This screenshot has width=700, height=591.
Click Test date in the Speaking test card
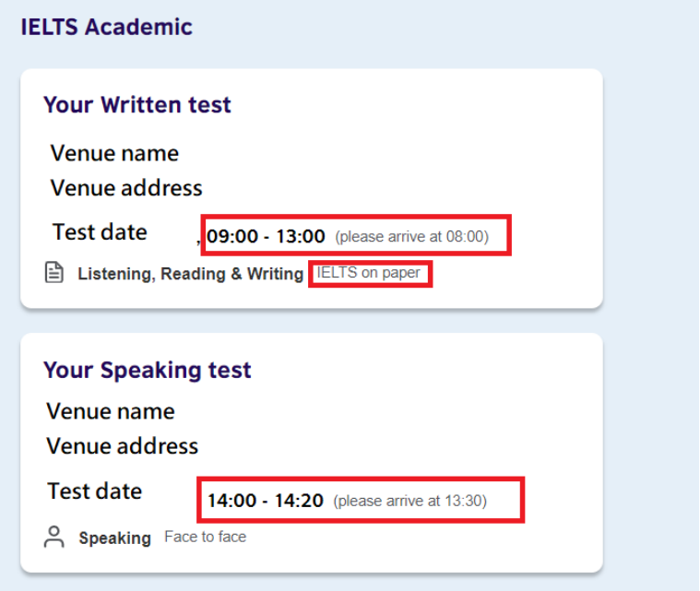pos(95,491)
